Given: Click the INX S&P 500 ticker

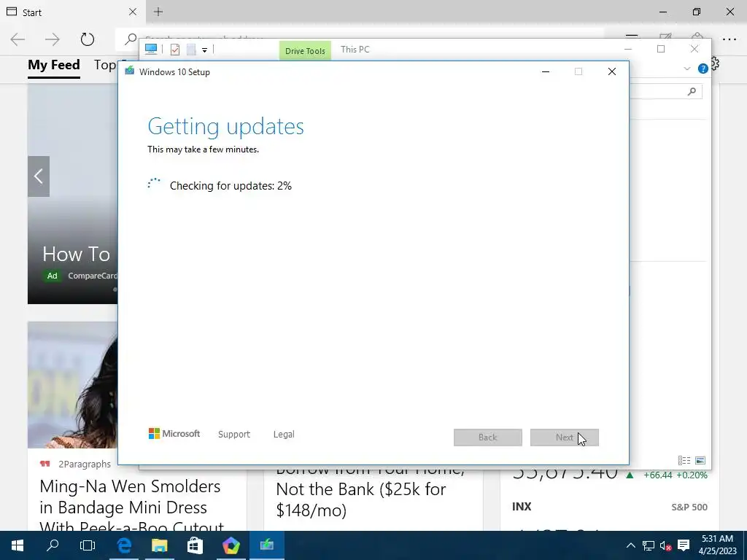Looking at the screenshot, I should [x=610, y=507].
